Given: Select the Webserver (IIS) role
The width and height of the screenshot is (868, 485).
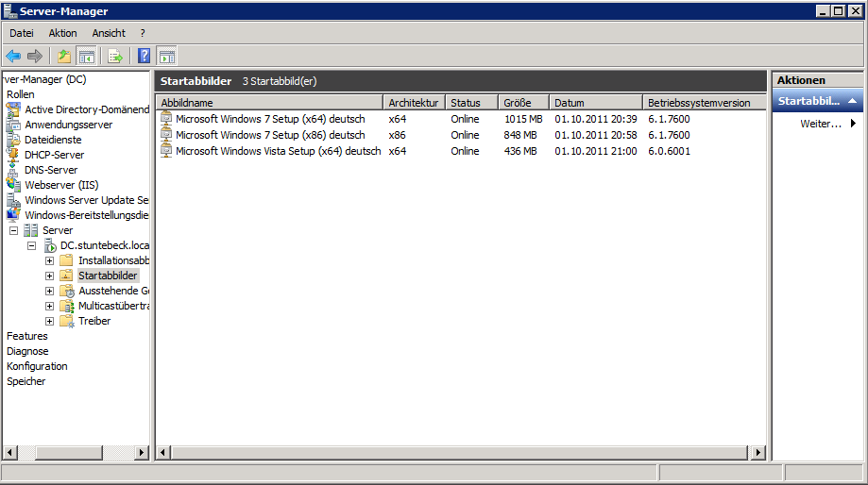Looking at the screenshot, I should [61, 185].
